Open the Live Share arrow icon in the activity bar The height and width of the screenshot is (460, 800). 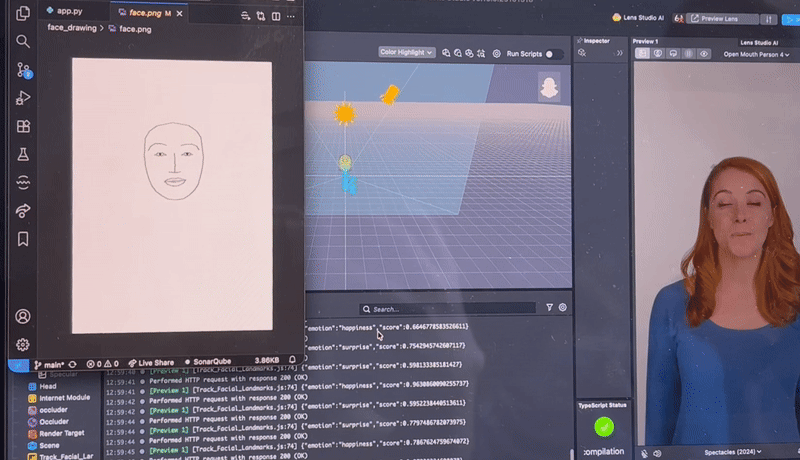pos(23,210)
